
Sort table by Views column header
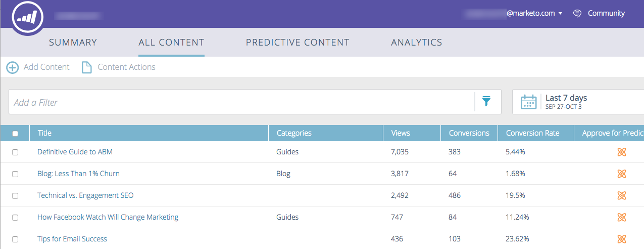401,133
